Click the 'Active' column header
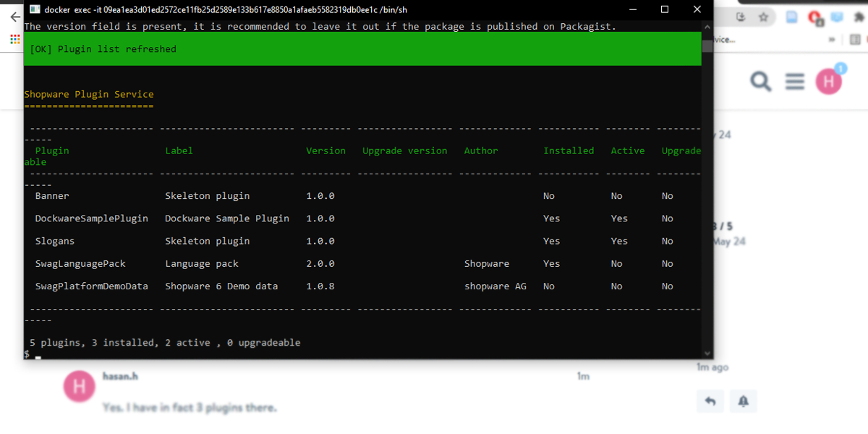Screen dimensions: 868x434 (x=628, y=150)
